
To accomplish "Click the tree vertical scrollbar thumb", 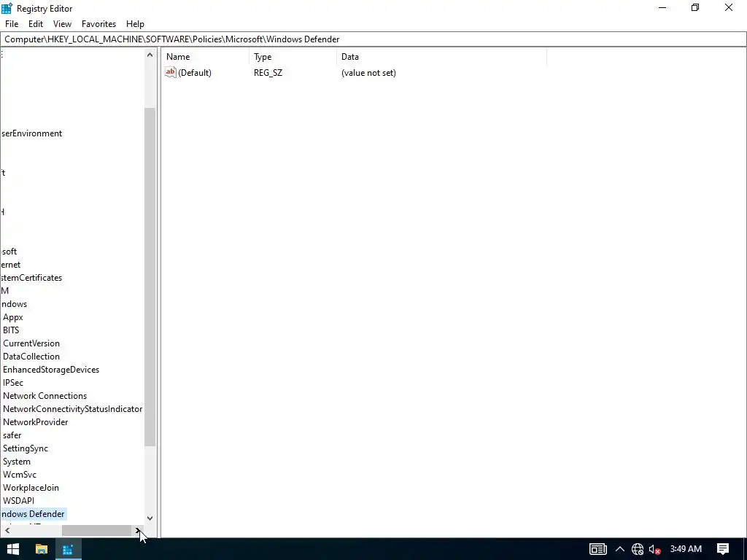I will click(150, 277).
